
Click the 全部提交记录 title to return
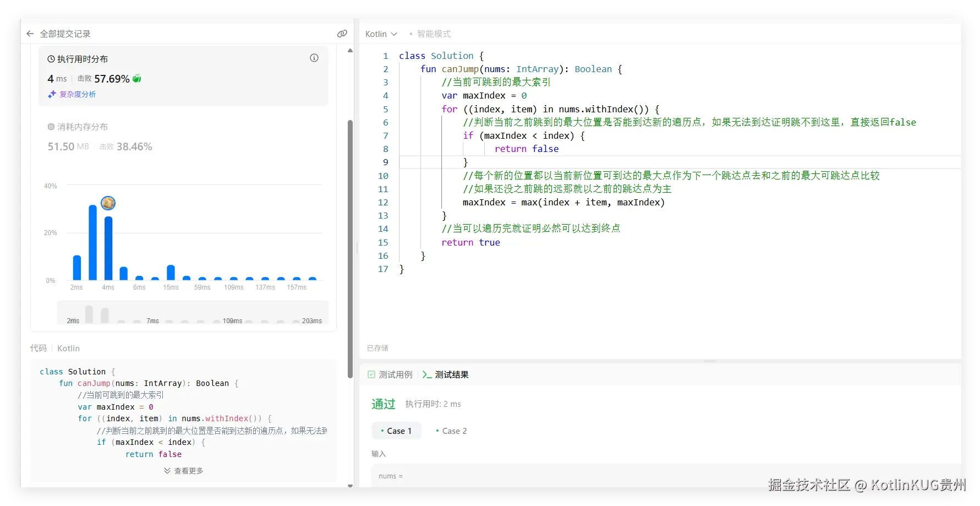[65, 33]
